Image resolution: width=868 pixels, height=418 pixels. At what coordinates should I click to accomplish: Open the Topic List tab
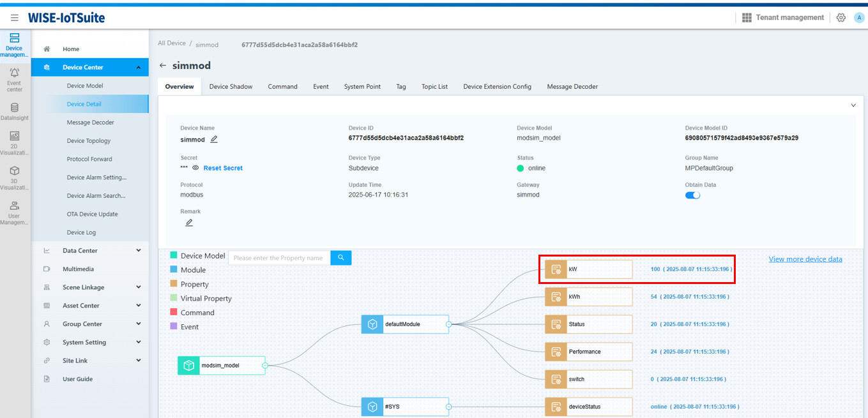point(434,87)
